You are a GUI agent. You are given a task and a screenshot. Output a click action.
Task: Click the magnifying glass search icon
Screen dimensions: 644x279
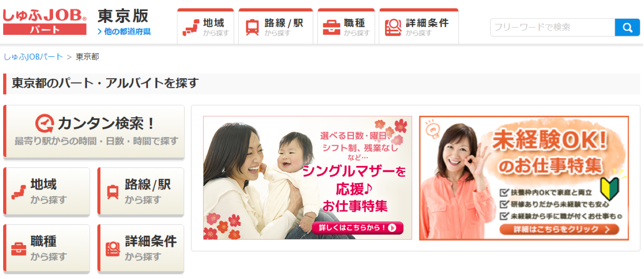point(627,27)
